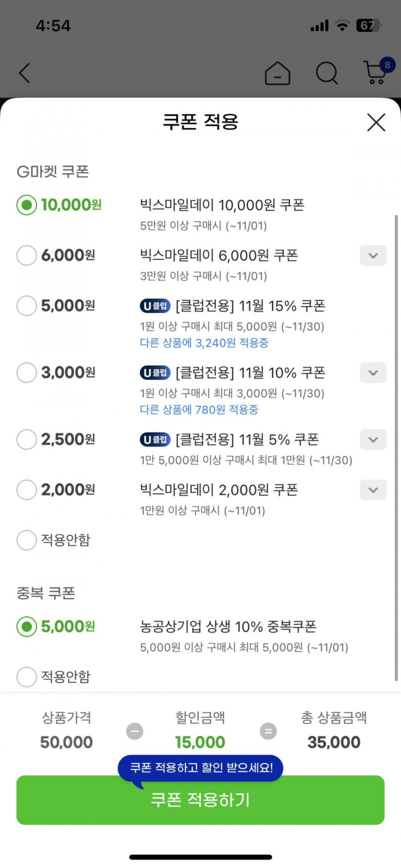Viewport: 401px width, 868px height.
Task: Close the coupon sheet with X
Action: tap(376, 122)
